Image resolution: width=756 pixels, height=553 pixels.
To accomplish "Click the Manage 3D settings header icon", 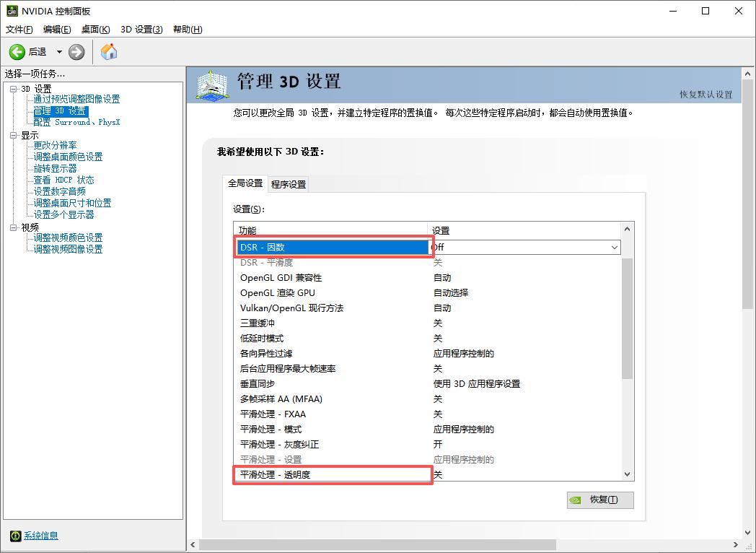I will (211, 85).
